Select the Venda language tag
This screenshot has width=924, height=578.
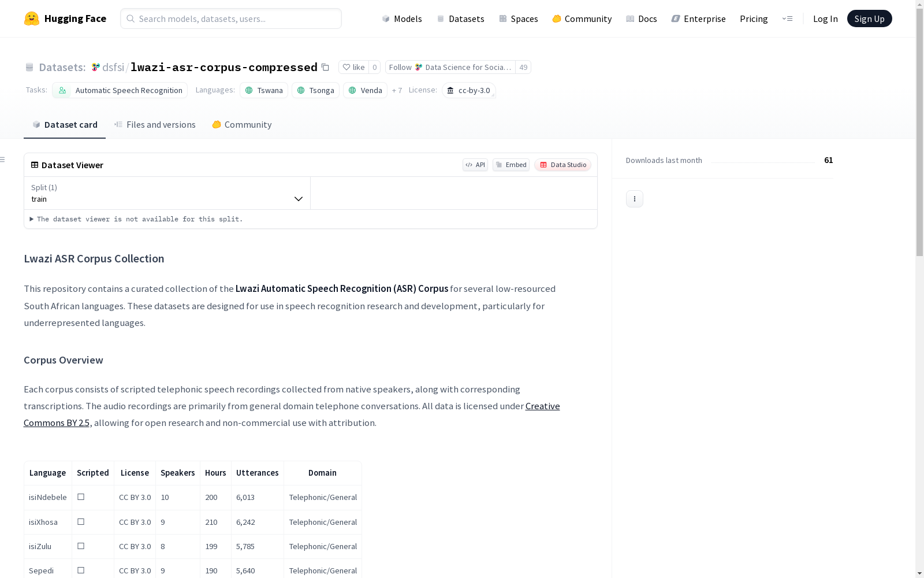click(x=365, y=90)
